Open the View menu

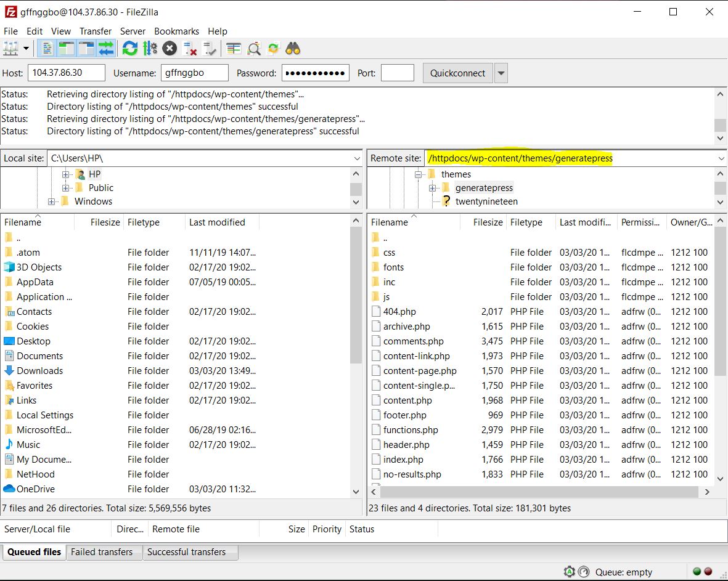pyautogui.click(x=61, y=31)
